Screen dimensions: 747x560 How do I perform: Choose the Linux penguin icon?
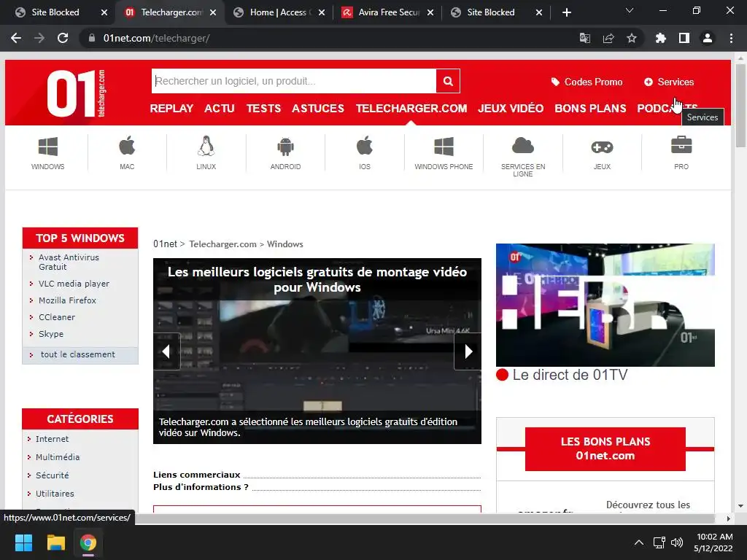pyautogui.click(x=206, y=146)
